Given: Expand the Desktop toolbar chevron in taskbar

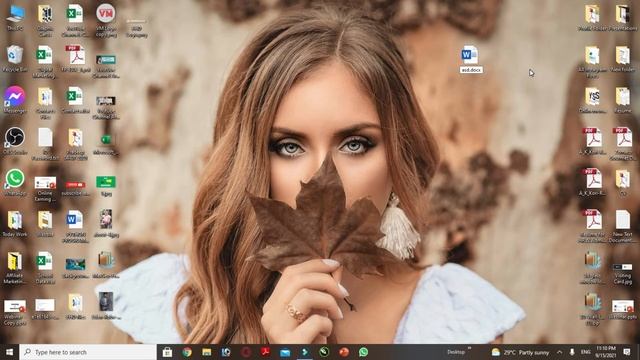Looking at the screenshot, I should point(469,349).
